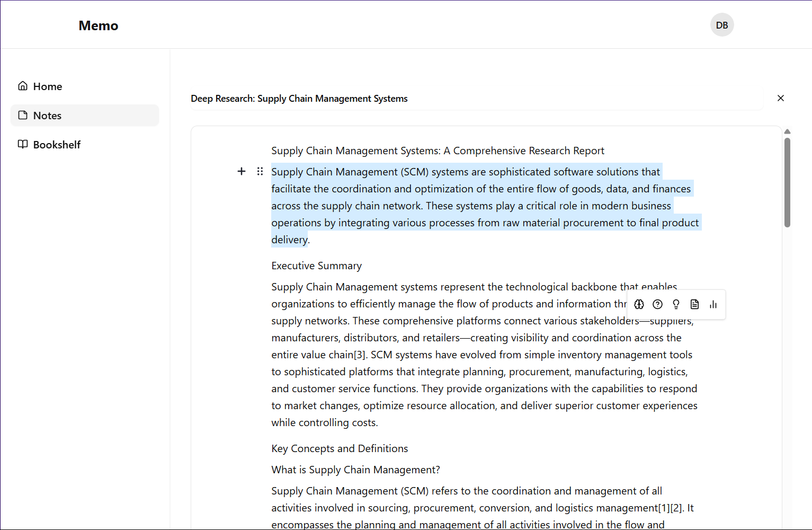Click the citation '[1][2]' after 'logistics management'
The height and width of the screenshot is (530, 812).
(670, 508)
